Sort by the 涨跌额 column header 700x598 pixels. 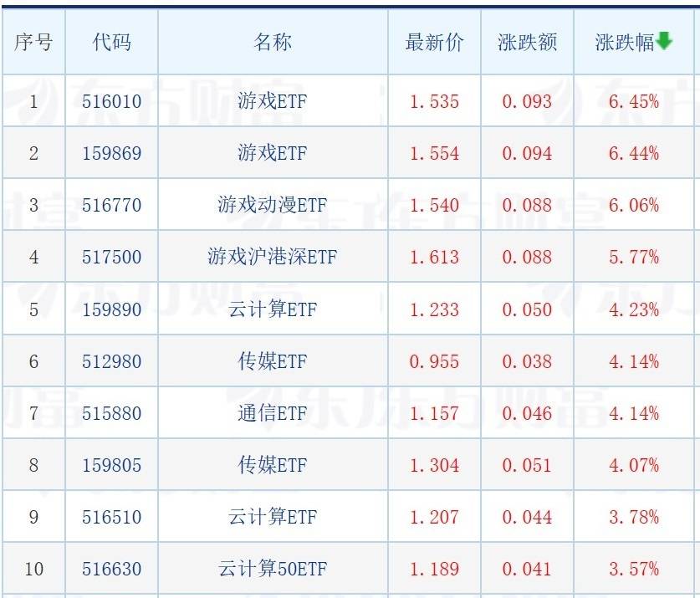[527, 43]
